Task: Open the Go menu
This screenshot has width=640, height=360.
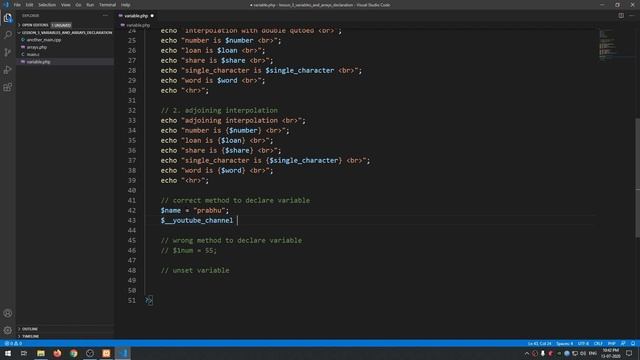Action: coord(78,5)
